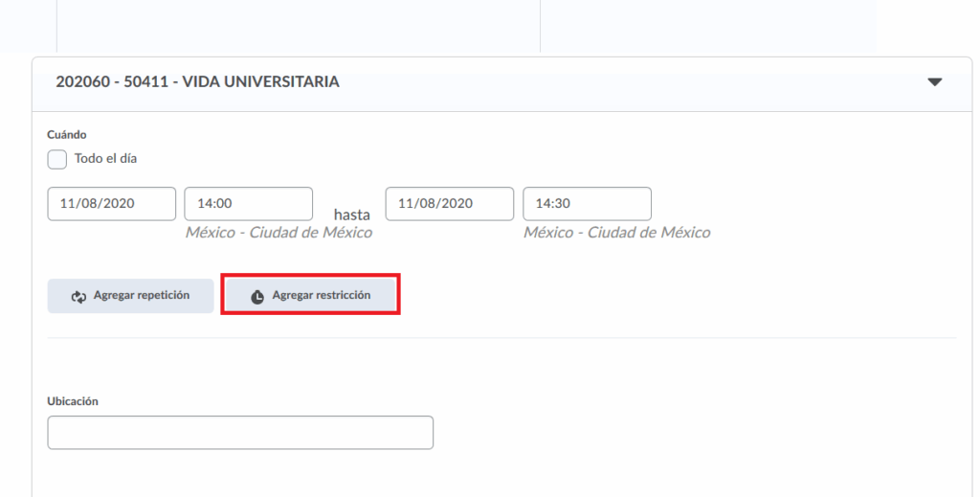Click the hasta text between date ranges
Image resolution: width=980 pixels, height=497 pixels.
[351, 215]
